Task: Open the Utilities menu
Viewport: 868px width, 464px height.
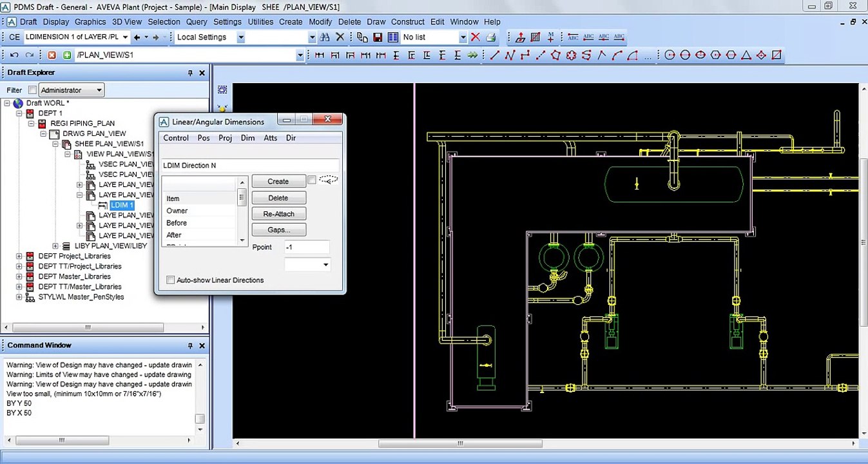Action: tap(260, 21)
